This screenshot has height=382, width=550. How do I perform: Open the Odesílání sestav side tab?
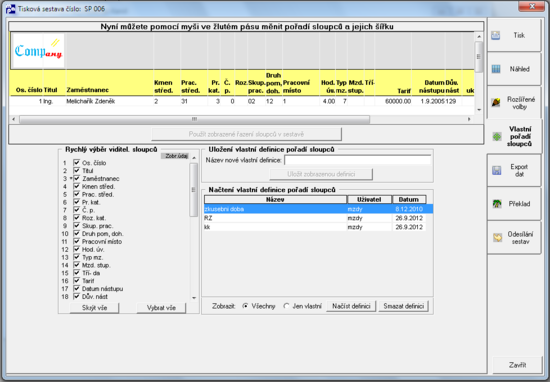(514, 238)
